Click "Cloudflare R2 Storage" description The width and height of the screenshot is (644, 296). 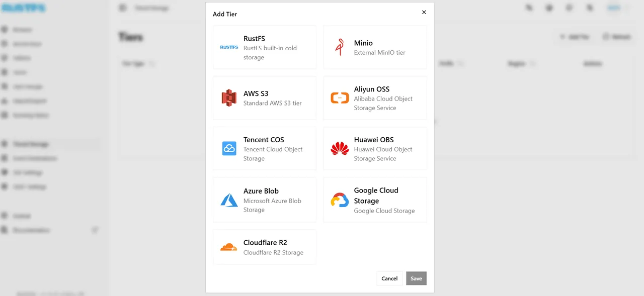[x=274, y=253]
